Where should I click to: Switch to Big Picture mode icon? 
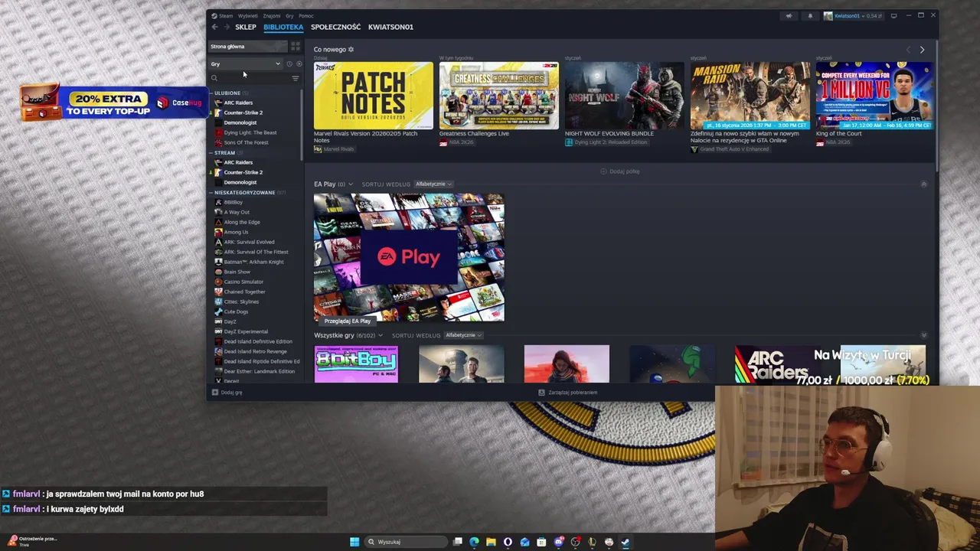[x=893, y=15]
